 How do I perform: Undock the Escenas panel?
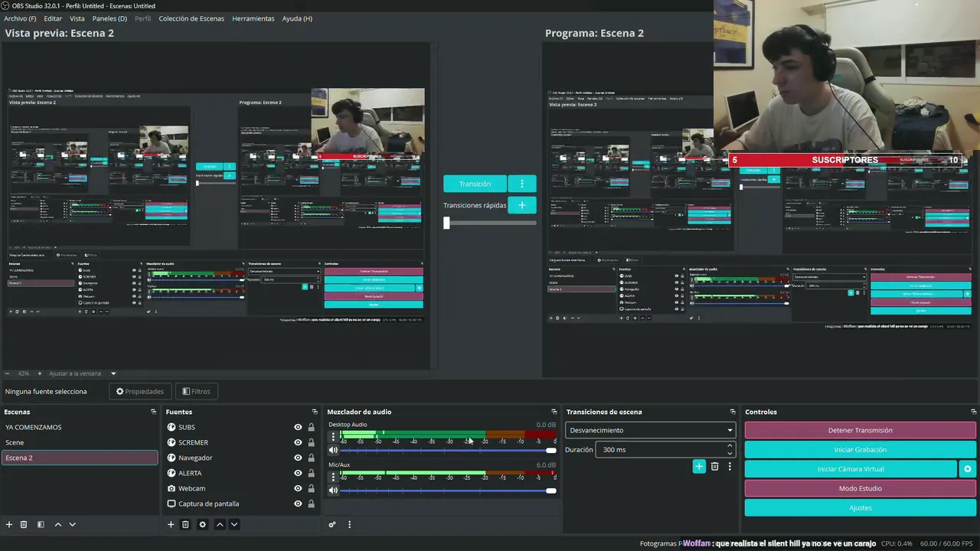pyautogui.click(x=153, y=412)
